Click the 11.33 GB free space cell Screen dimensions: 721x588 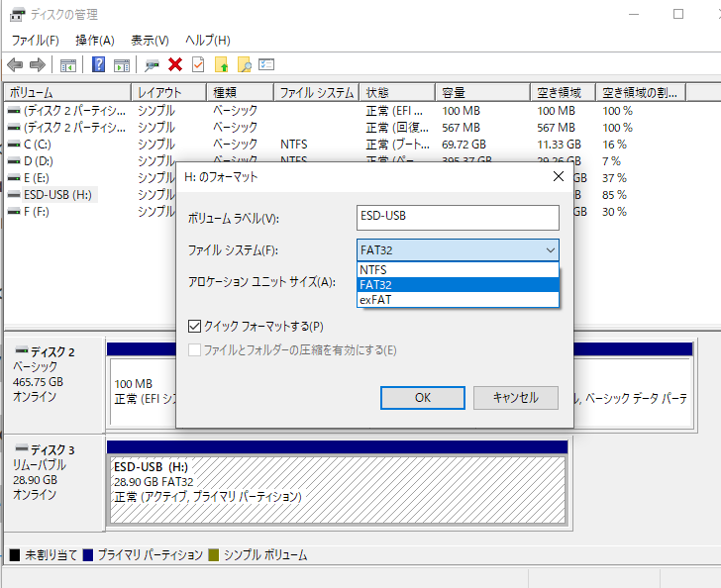559,145
